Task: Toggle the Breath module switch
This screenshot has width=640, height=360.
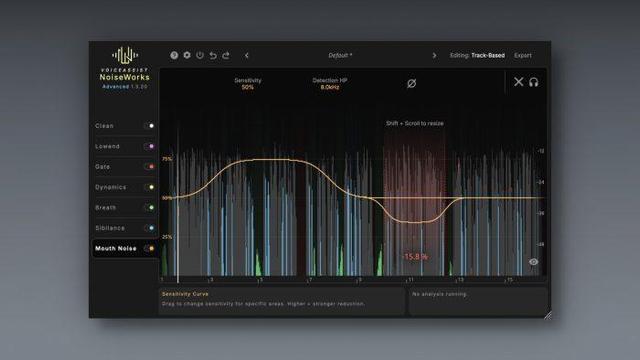Action: 149,207
